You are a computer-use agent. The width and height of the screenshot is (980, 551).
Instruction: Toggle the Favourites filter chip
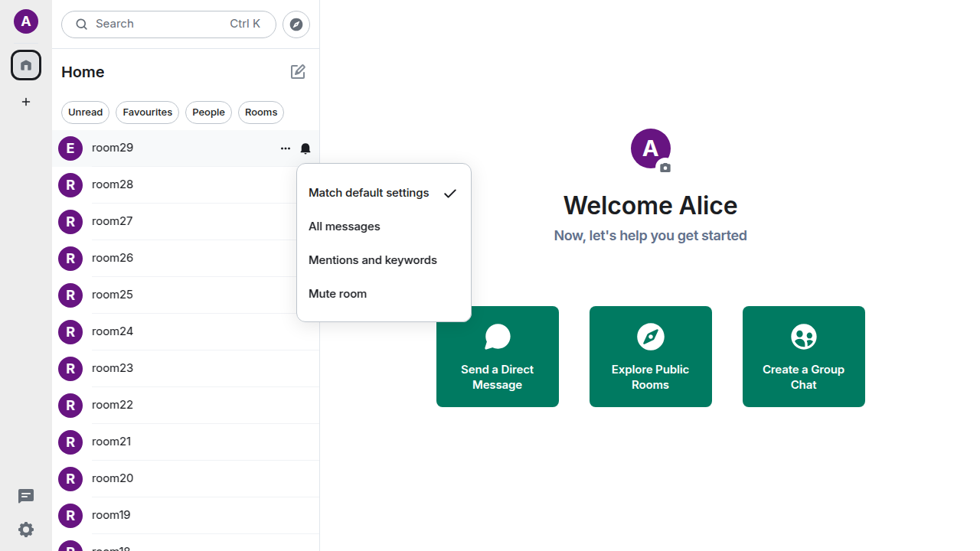click(147, 112)
